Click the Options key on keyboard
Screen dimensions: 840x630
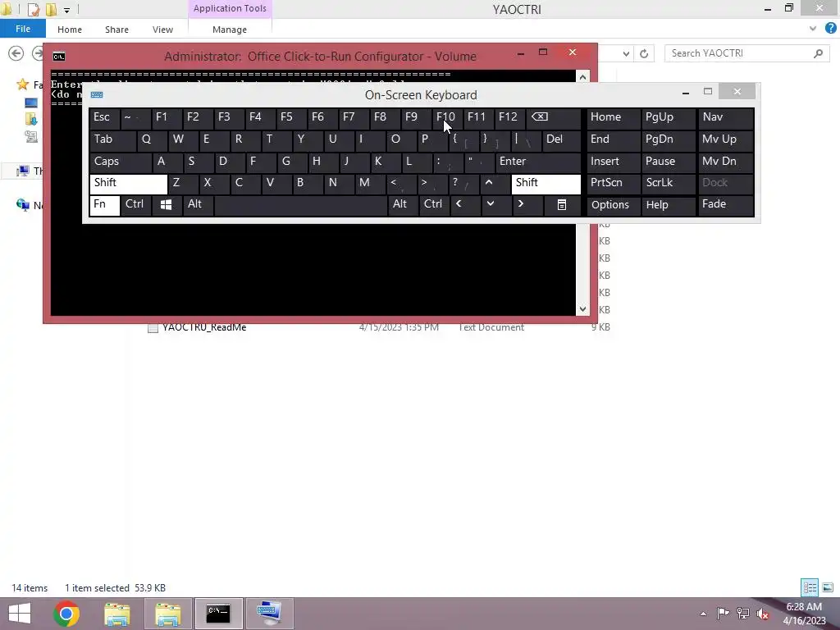[x=614, y=205]
